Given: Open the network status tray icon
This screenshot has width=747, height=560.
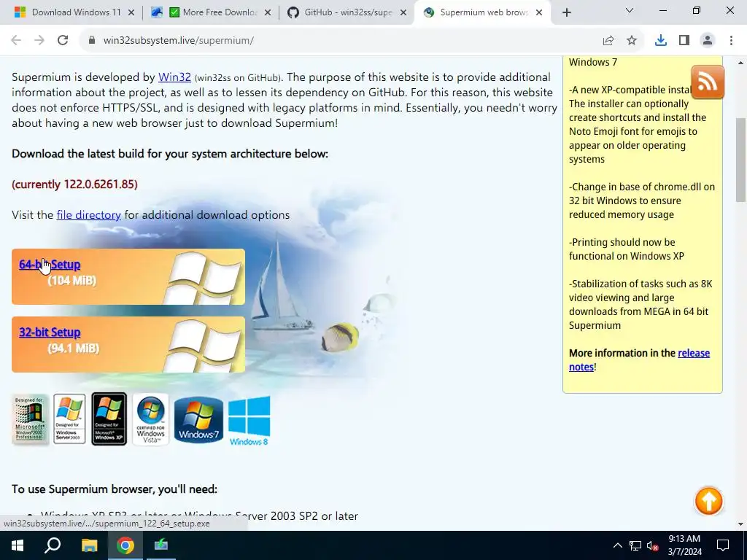Looking at the screenshot, I should click(x=635, y=545).
